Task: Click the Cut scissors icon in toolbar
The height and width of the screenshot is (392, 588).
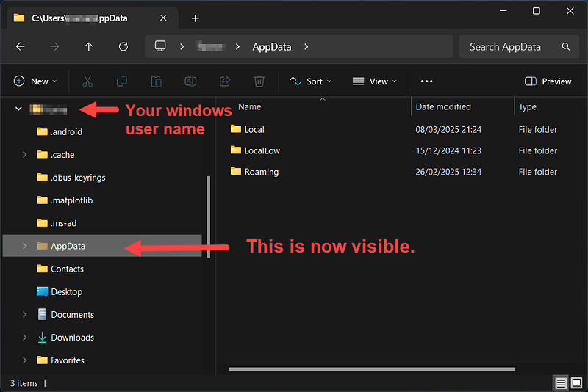Action: click(87, 81)
